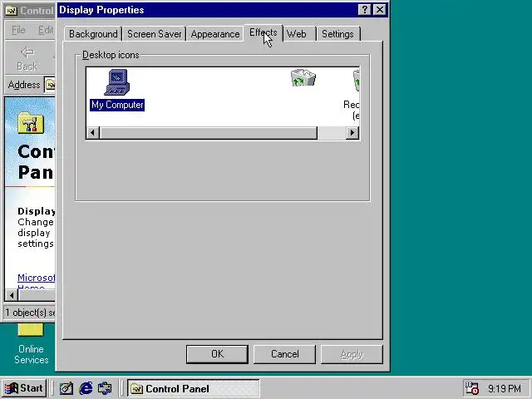This screenshot has height=399, width=532.
Task: Open the Appearance tab
Action: 215,34
